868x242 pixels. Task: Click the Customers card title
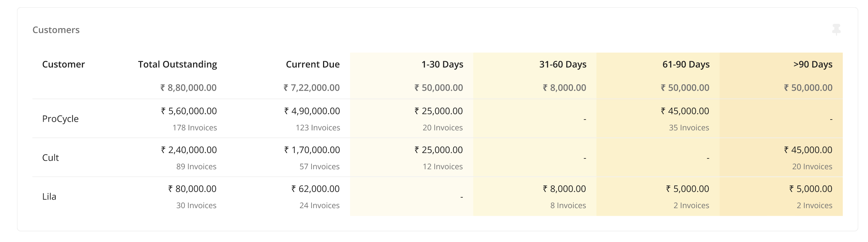[x=56, y=30]
